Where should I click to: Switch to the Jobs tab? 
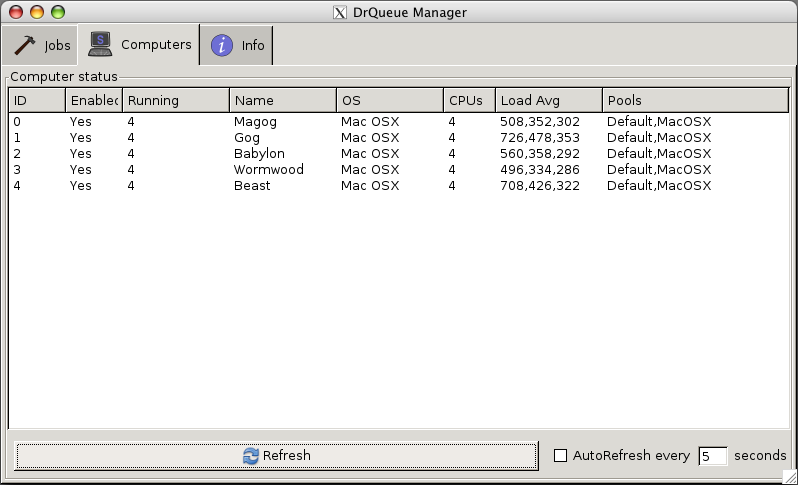(40, 45)
